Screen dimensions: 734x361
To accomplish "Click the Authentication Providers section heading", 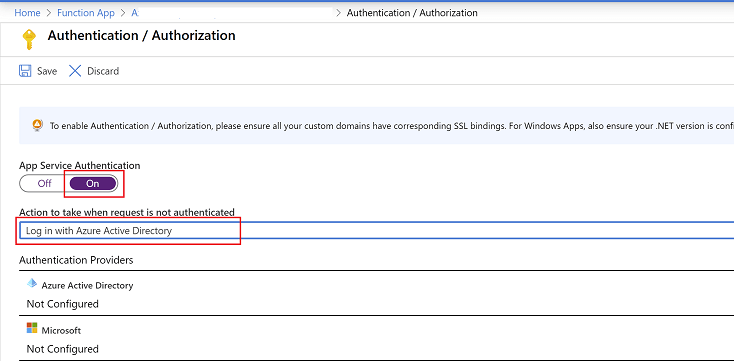I will [76, 260].
